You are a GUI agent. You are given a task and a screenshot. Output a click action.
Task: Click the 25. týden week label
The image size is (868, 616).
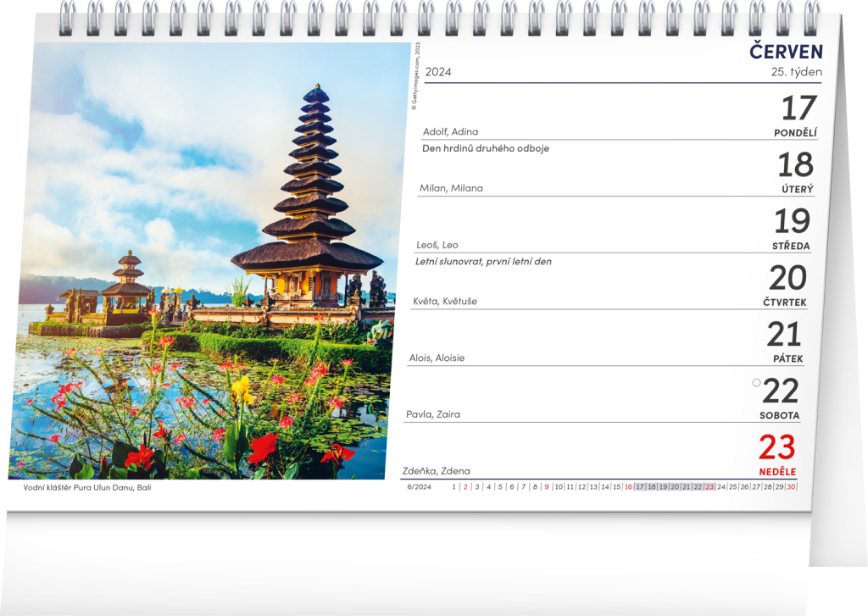coord(796,72)
